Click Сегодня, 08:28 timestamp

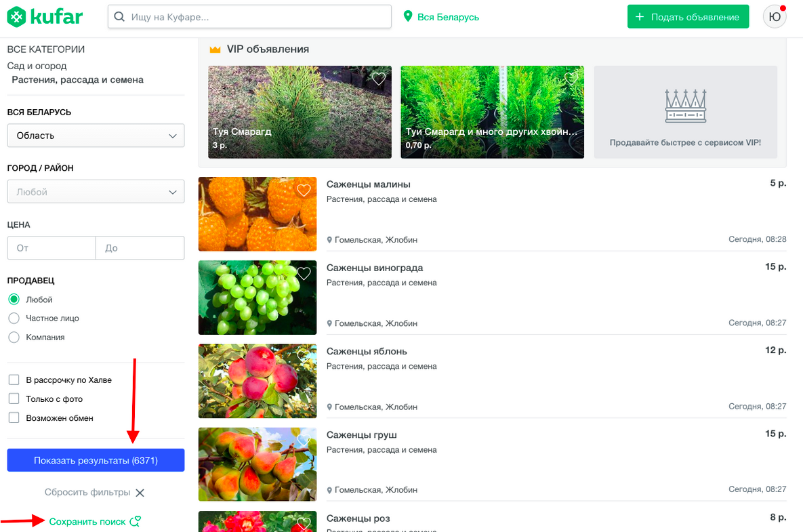point(758,239)
